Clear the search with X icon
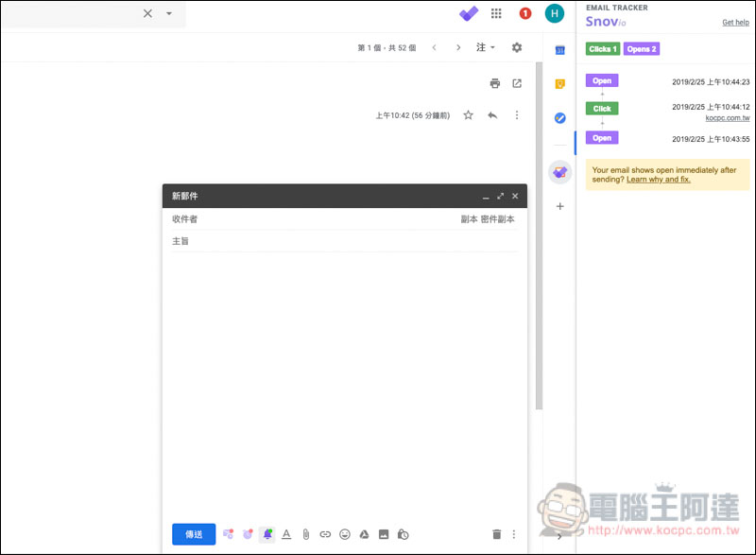The height and width of the screenshot is (555, 756). click(x=147, y=13)
